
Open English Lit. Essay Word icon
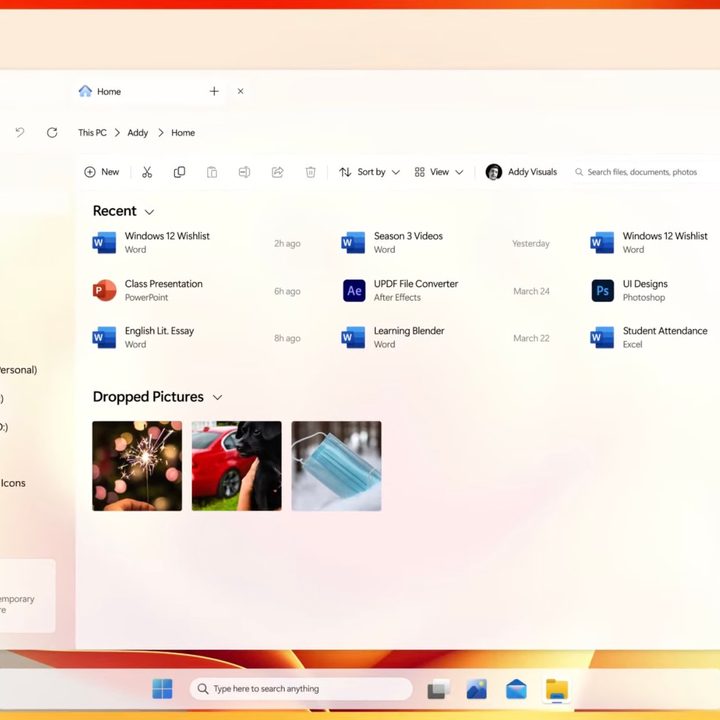(x=104, y=338)
